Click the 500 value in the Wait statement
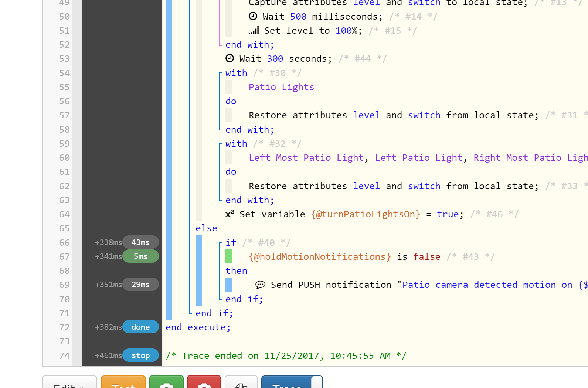The width and height of the screenshot is (588, 388). click(298, 17)
